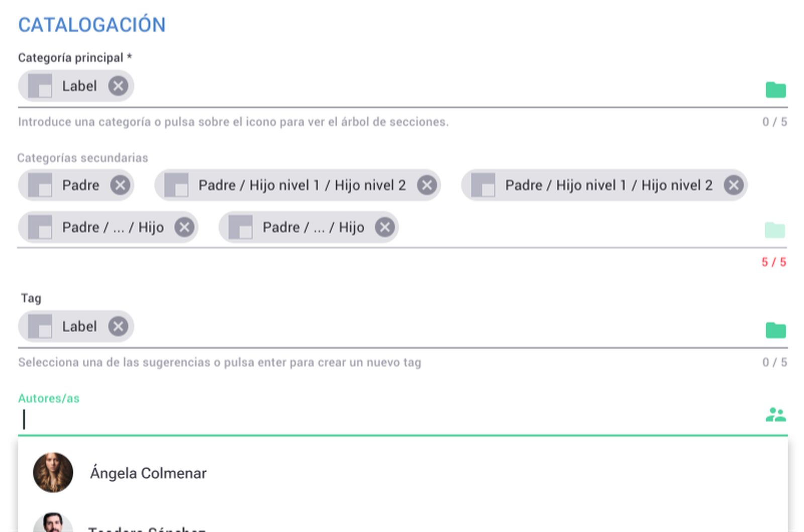Remove the first Padre / ... / Hijo chip
804x532 pixels.
[184, 228]
